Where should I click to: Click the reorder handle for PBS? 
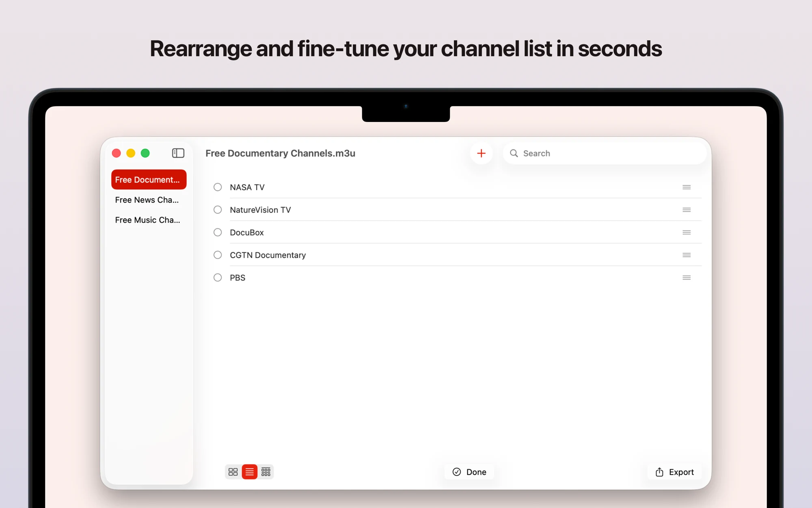click(x=687, y=278)
